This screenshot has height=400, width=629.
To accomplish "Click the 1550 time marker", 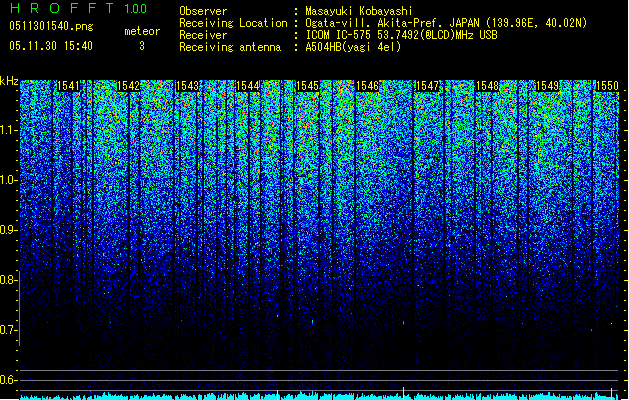I will point(607,86).
